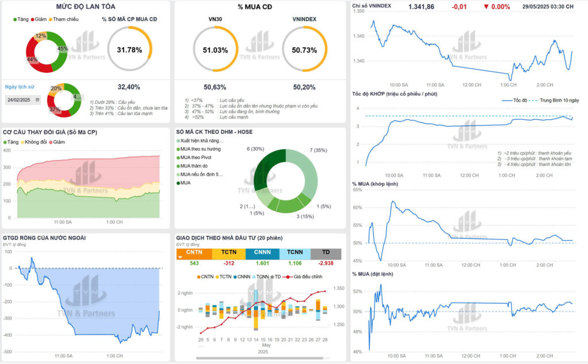Image resolution: width=588 pixels, height=364 pixels.
Task: Select the TCTN column header
Action: coord(229,253)
